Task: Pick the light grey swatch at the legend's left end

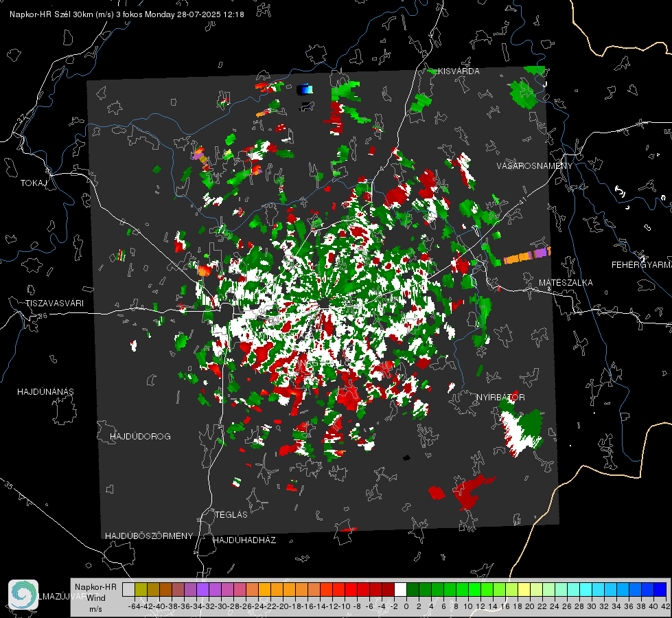Action: click(x=128, y=589)
